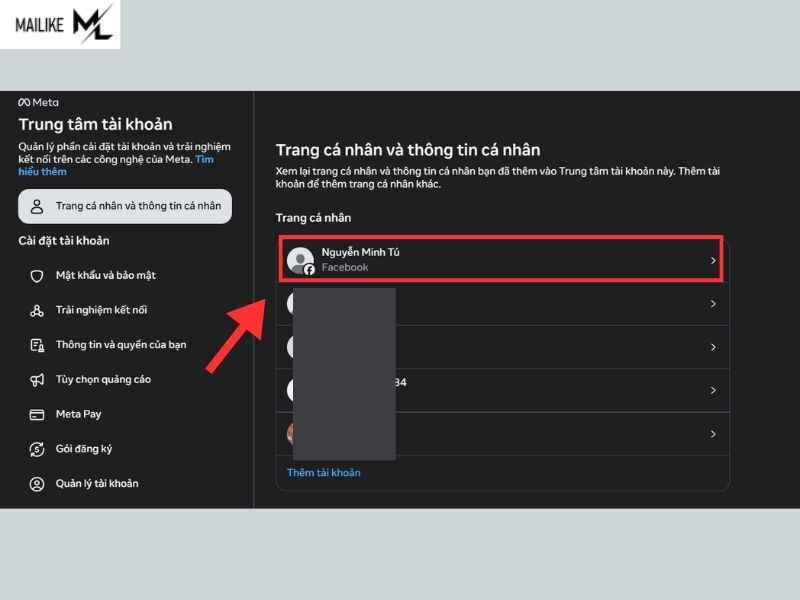The image size is (800, 600).
Task: Click the document icon for info and permissions
Action: pyautogui.click(x=37, y=345)
